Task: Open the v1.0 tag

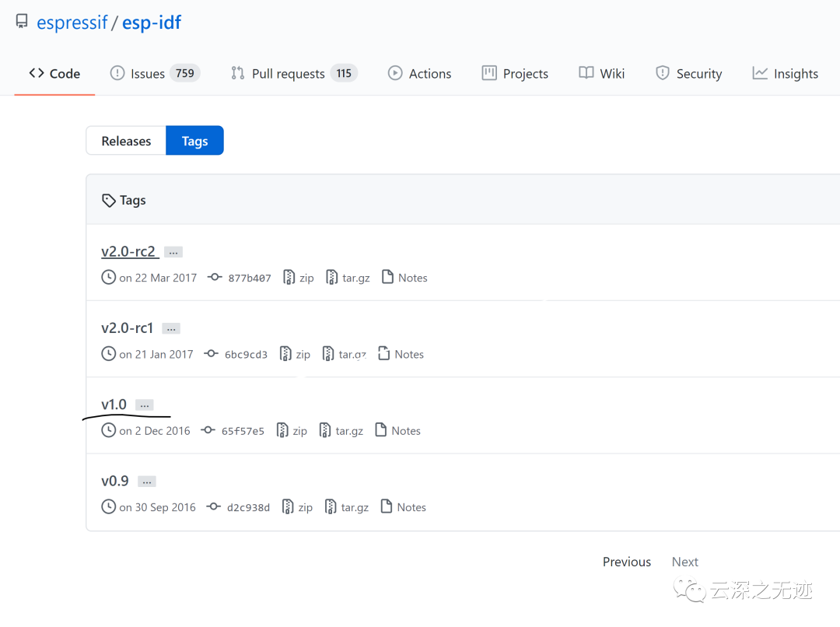Action: 114,405
